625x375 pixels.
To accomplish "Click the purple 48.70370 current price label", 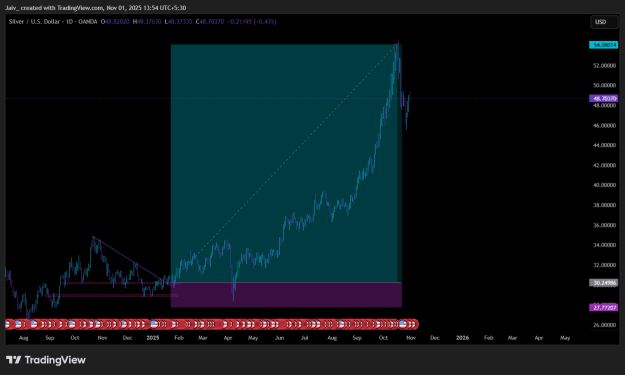I will [x=603, y=98].
